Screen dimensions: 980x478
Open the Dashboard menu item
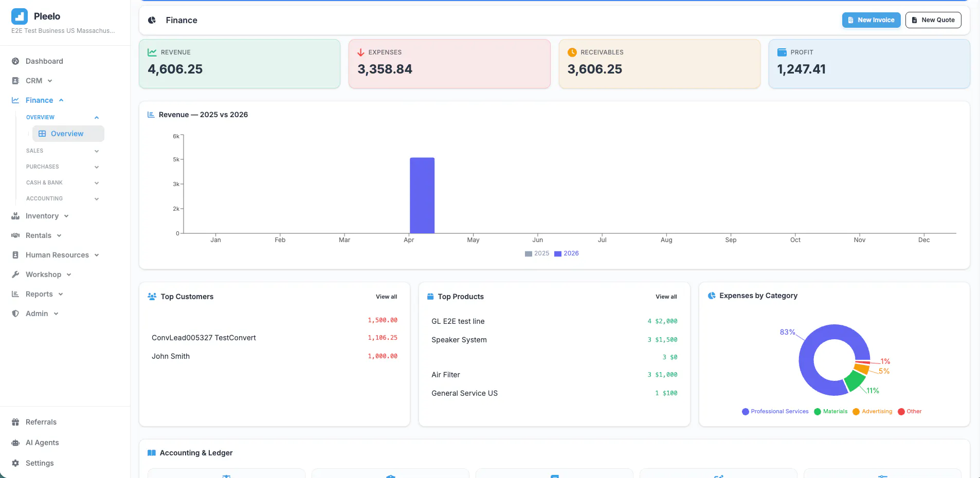point(44,61)
